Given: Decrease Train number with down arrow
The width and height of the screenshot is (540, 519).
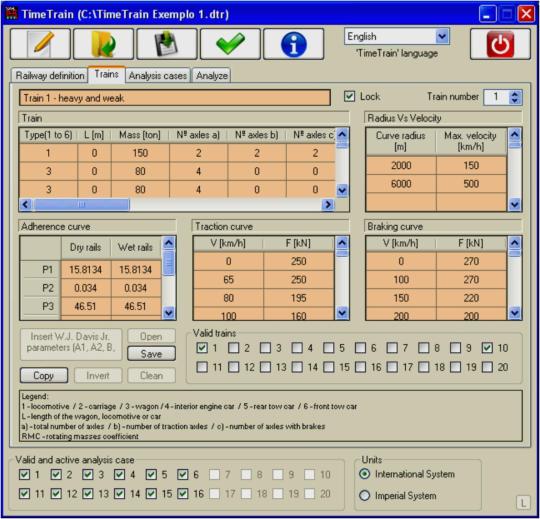Looking at the screenshot, I should click(515, 101).
